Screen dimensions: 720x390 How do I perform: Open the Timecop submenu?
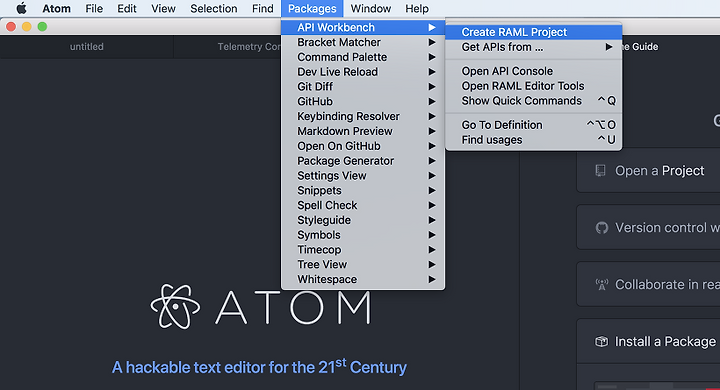click(363, 249)
